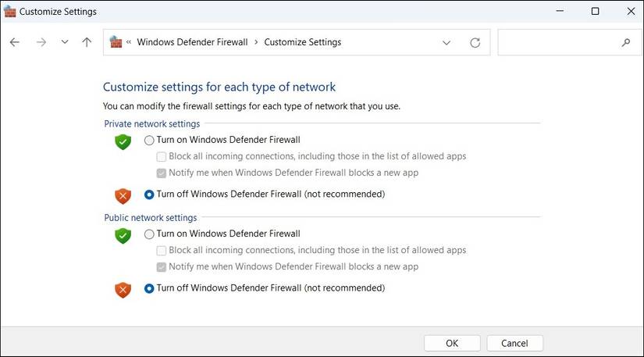Image resolution: width=644 pixels, height=357 pixels.
Task: Click the search magnifier icon
Action: coord(626,42)
